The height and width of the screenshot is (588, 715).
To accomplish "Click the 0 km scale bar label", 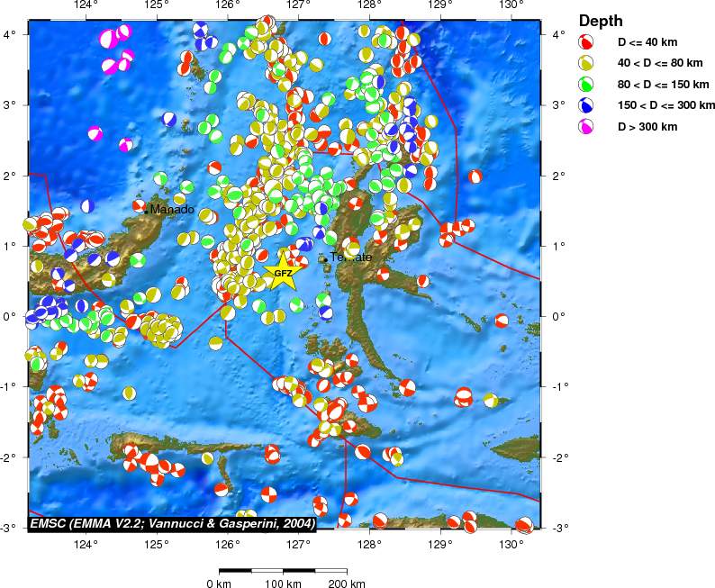I will pos(220,583).
